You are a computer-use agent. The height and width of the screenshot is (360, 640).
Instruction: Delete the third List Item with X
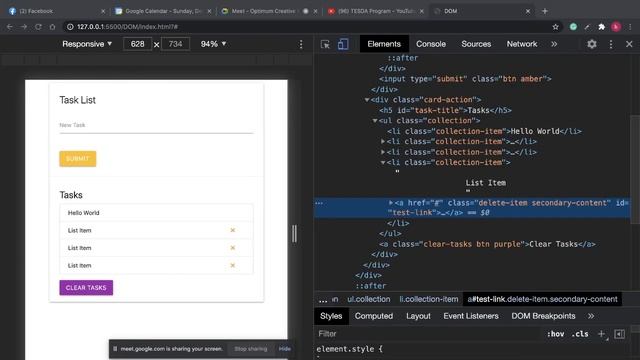point(233,265)
